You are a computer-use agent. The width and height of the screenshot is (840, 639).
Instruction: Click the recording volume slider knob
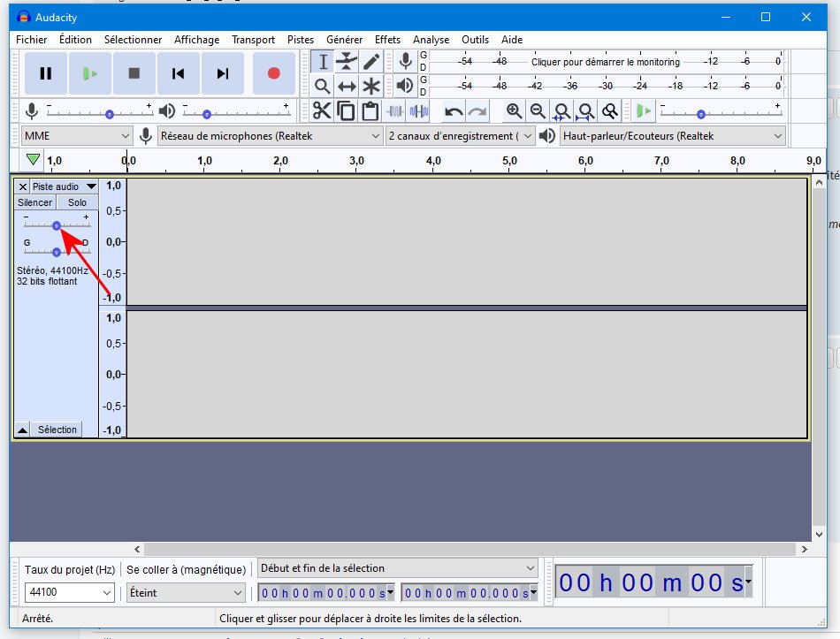[110, 115]
